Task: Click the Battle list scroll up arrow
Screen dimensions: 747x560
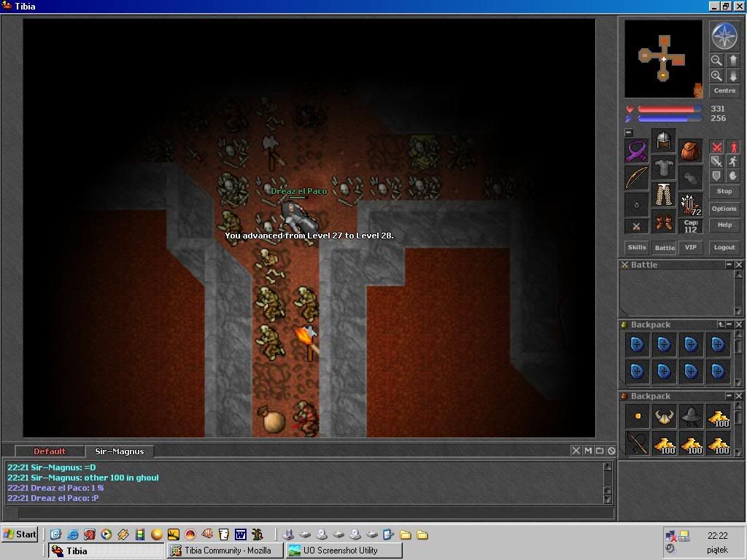Action: coord(738,274)
